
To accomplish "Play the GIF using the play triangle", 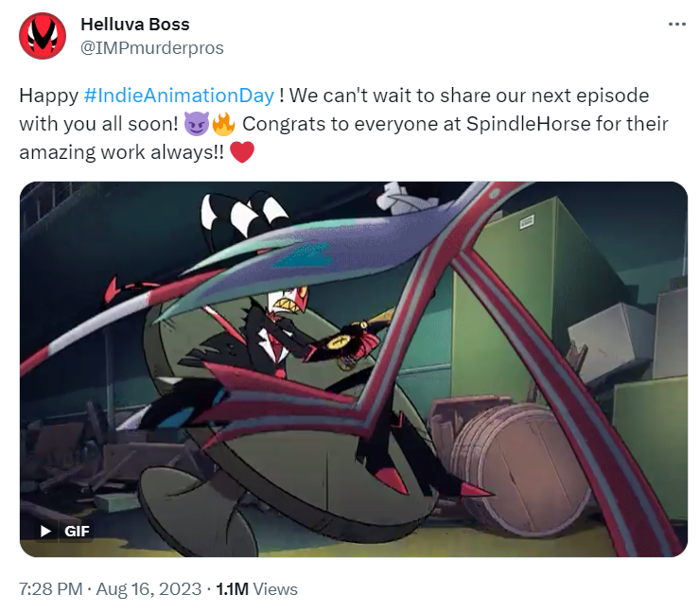I will click(x=45, y=531).
